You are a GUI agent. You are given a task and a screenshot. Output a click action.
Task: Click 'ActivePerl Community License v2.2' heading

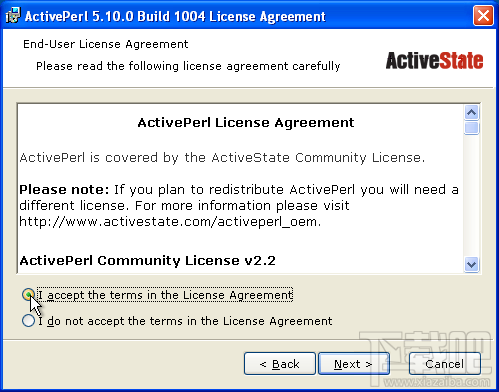tap(148, 260)
